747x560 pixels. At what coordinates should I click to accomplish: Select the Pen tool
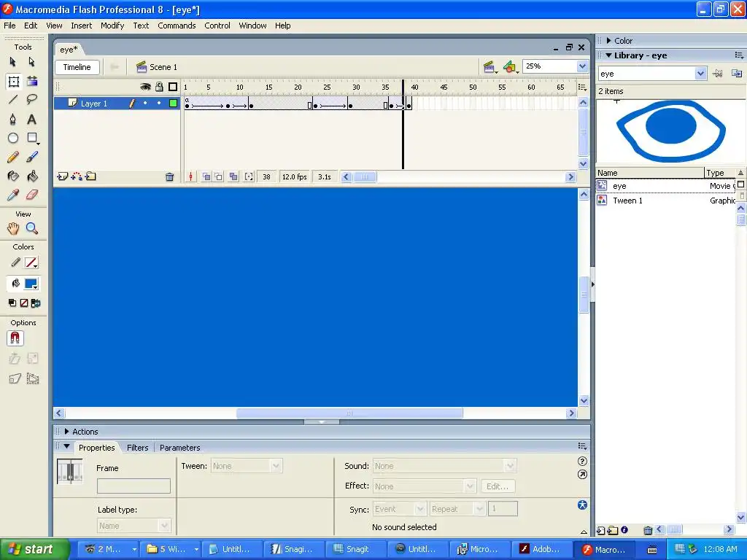pyautogui.click(x=13, y=119)
